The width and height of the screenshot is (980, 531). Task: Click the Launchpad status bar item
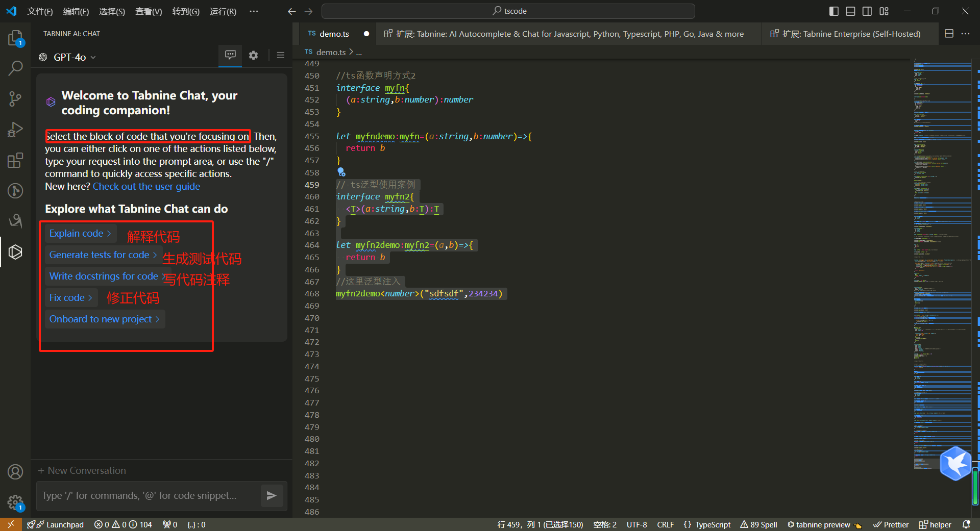(55, 524)
